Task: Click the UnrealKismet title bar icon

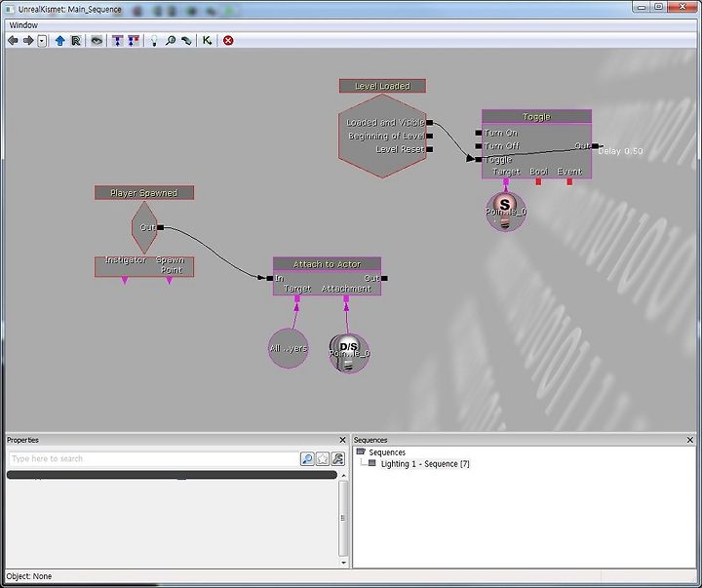Action: coord(9,9)
